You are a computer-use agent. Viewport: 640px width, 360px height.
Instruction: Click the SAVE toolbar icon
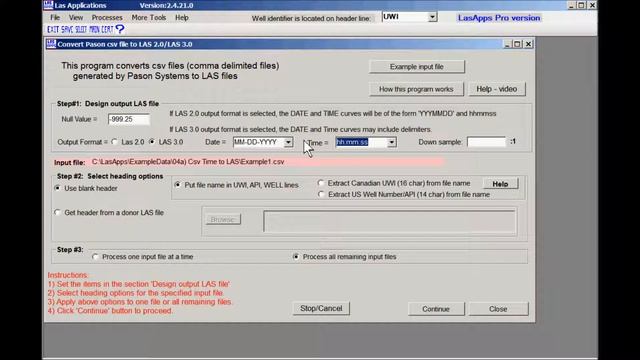(x=67, y=29)
